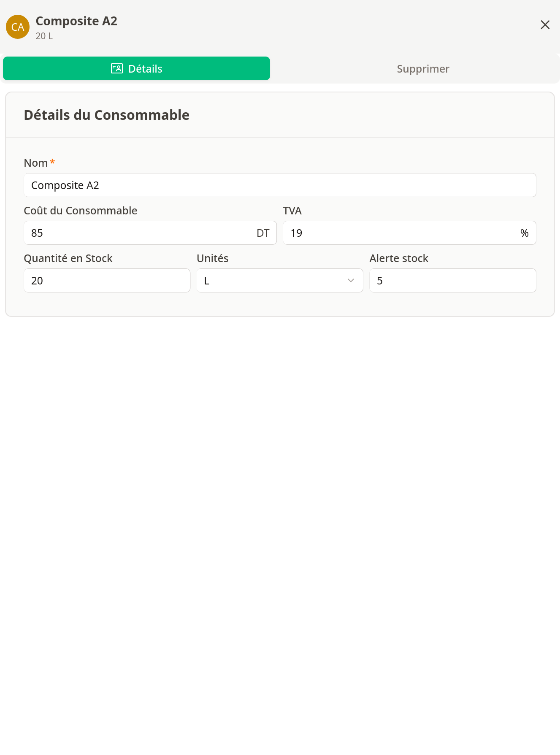The height and width of the screenshot is (755, 560).
Task: Click the percent symbol in TVA field
Action: coord(525,233)
